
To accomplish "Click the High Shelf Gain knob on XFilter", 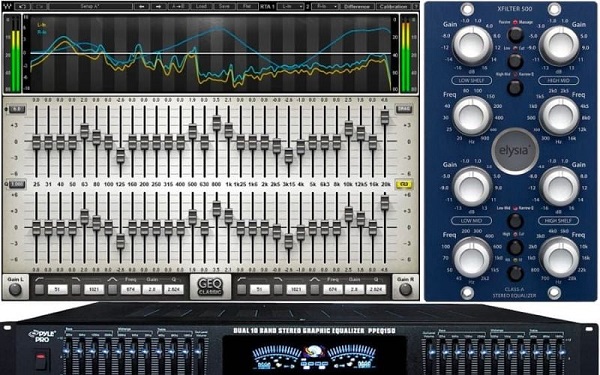I will (559, 186).
